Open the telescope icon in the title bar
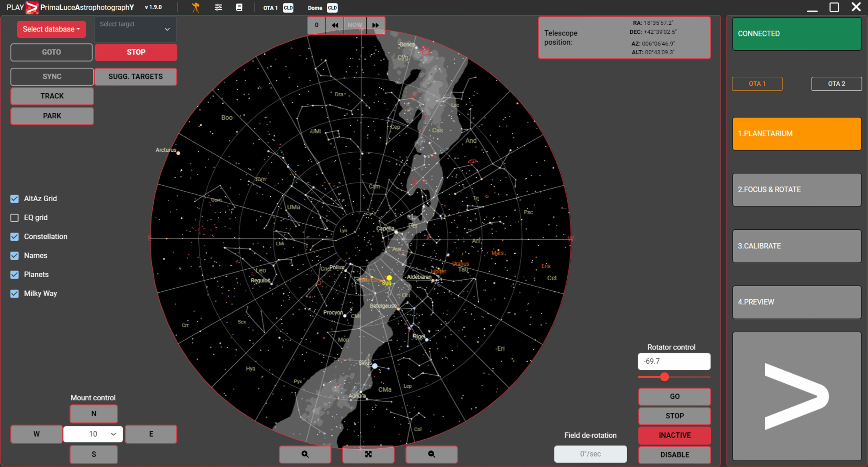The width and height of the screenshot is (868, 467). click(196, 7)
